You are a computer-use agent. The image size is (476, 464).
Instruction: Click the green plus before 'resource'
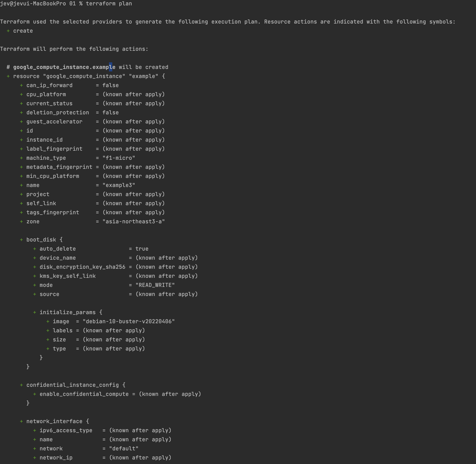click(8, 76)
